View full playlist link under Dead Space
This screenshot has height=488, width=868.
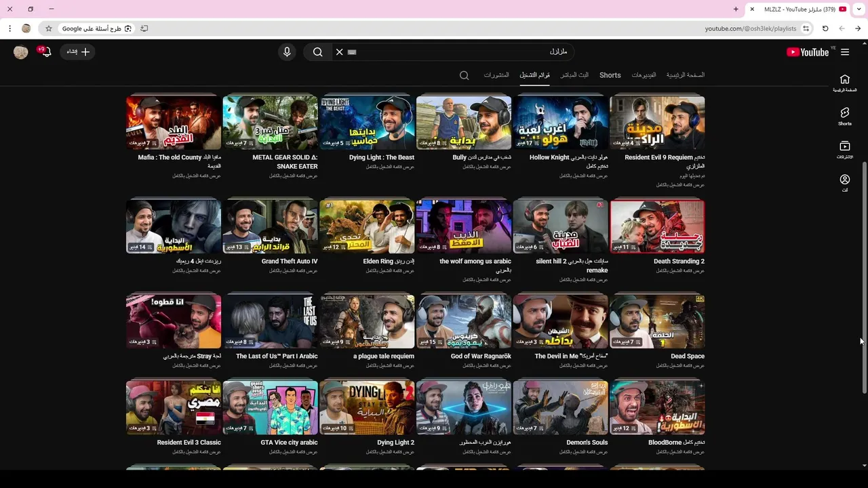point(680,365)
